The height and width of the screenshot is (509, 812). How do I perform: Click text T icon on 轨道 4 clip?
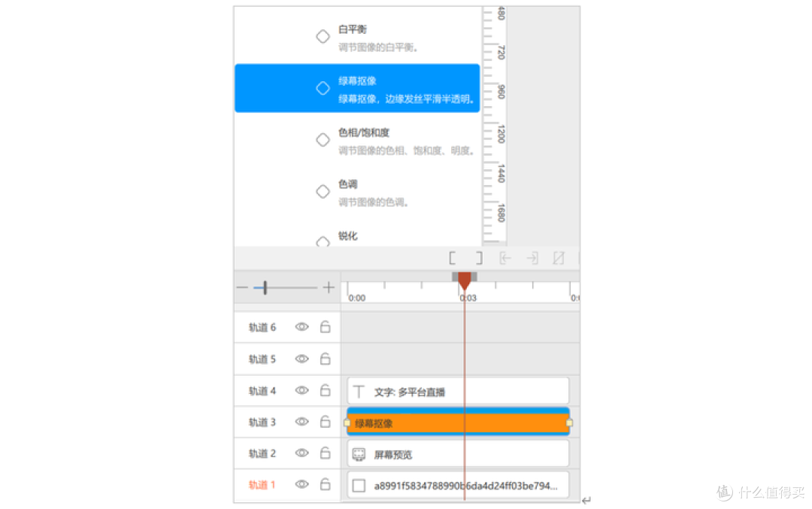coord(359,392)
